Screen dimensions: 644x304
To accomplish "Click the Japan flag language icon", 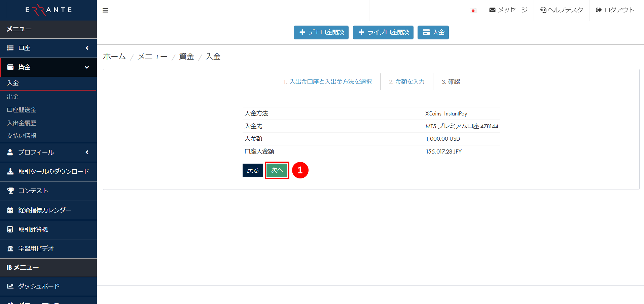I will [x=473, y=11].
